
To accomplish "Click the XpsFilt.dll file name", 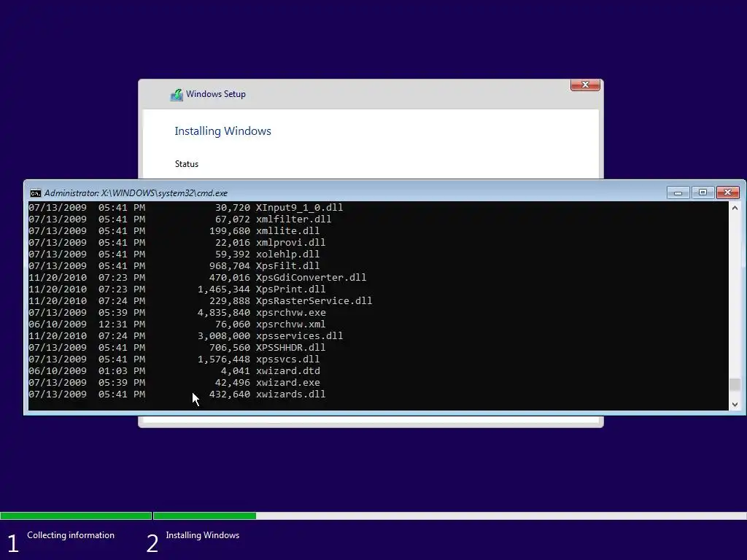I will pyautogui.click(x=287, y=265).
